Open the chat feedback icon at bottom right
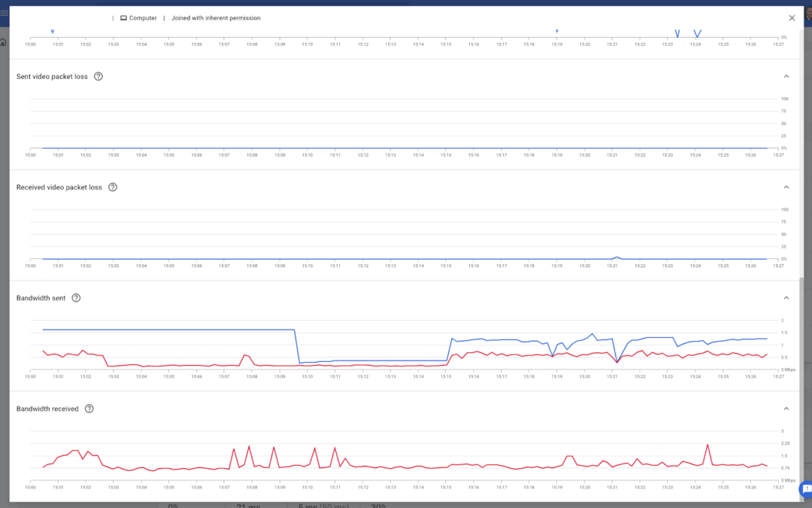812x508 pixels. tap(806, 489)
